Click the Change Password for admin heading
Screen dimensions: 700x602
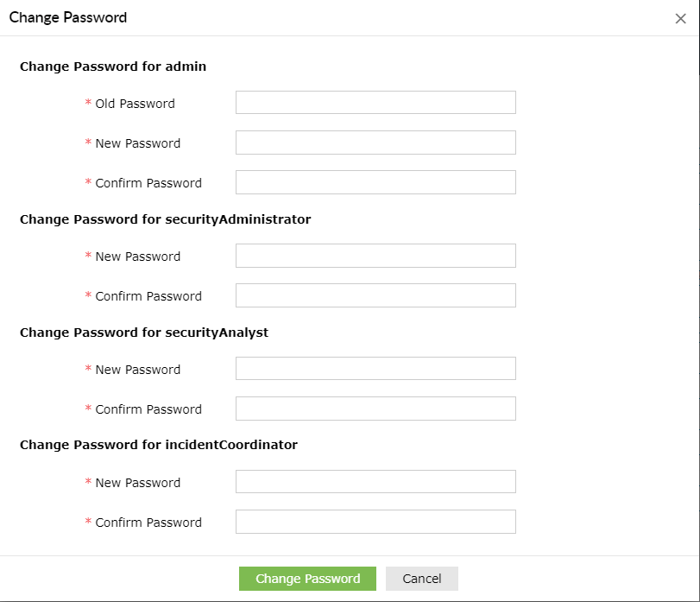coord(113,67)
